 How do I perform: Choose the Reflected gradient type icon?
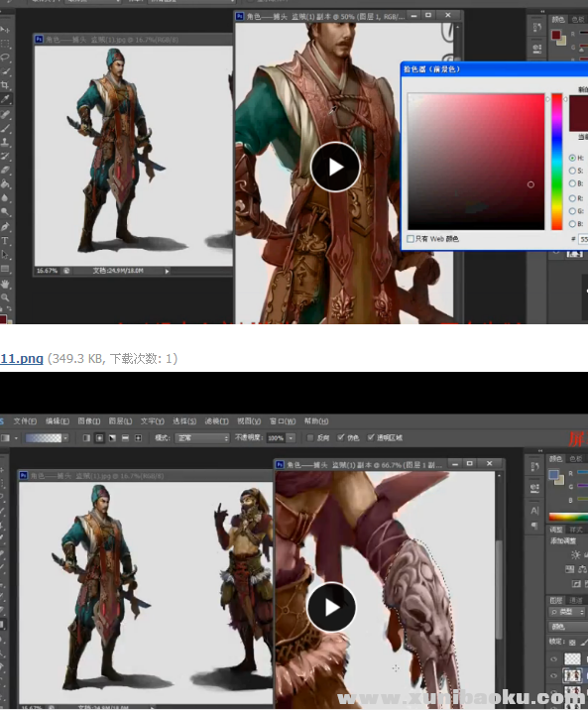125,438
